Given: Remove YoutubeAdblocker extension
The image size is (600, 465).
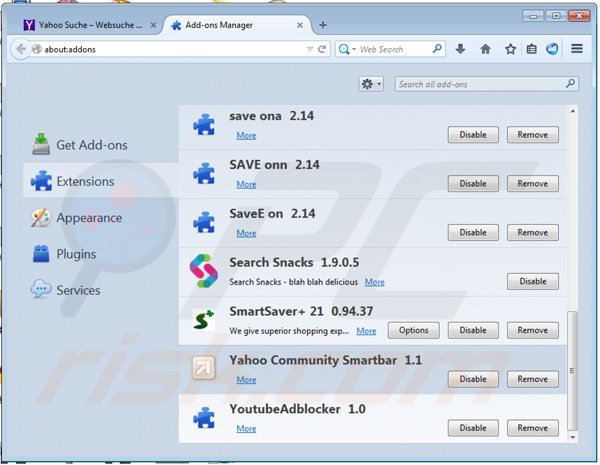Looking at the screenshot, I should [x=533, y=428].
